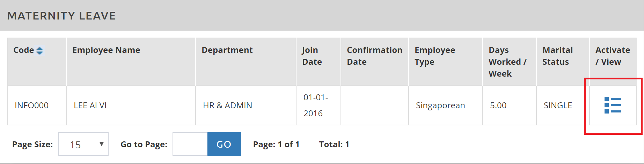Screen dimensions: 644x164
Task: Select the LEE AI VI name cell
Action: click(x=90, y=105)
